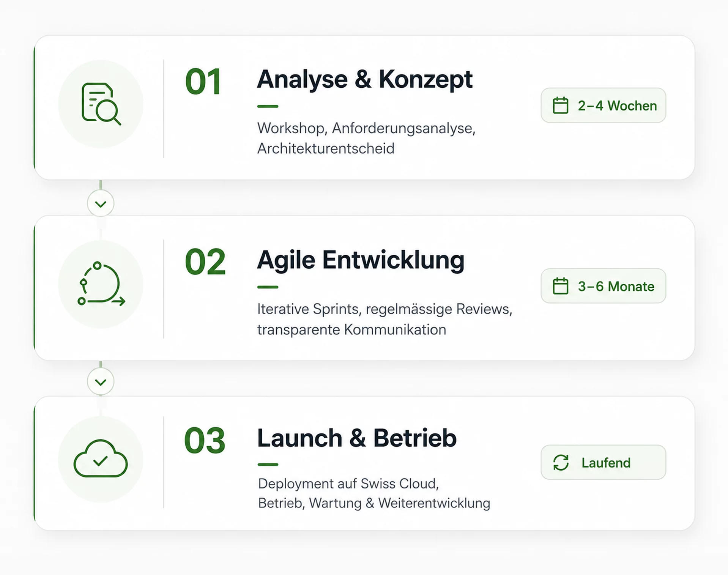
Task: Click the step number 01
Action: pyautogui.click(x=203, y=82)
